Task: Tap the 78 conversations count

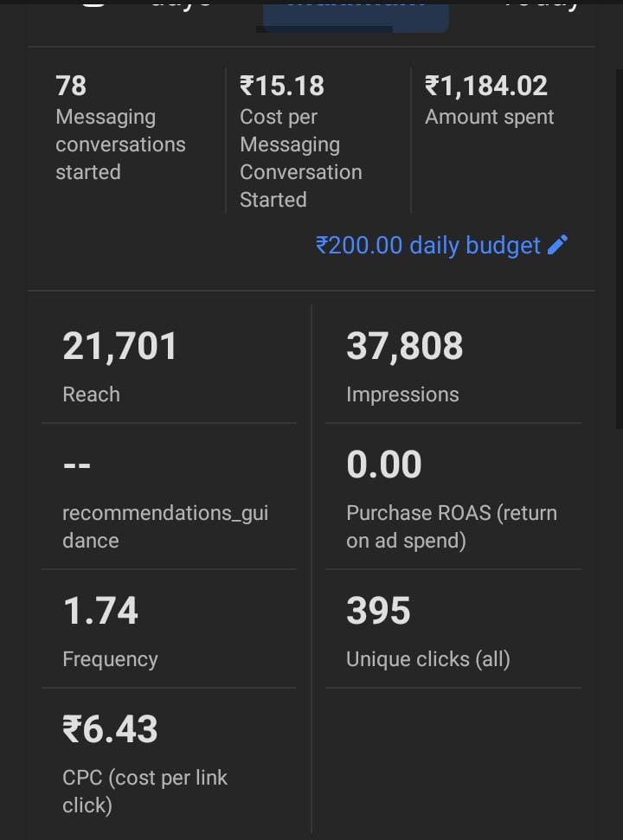Action: pyautogui.click(x=71, y=86)
